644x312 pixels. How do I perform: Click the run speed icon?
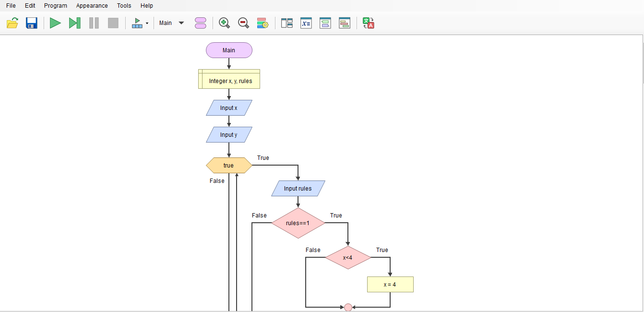pyautogui.click(x=137, y=23)
